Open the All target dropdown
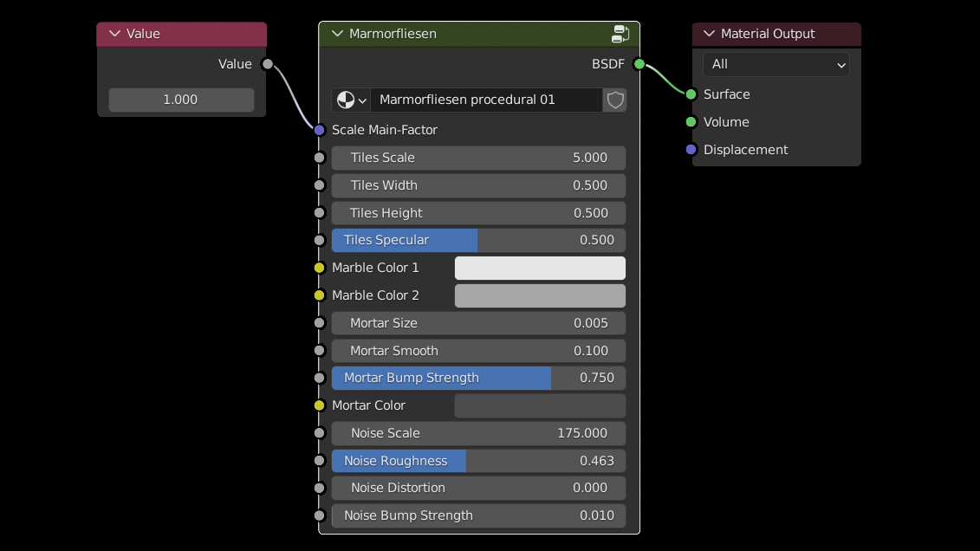The height and width of the screenshot is (551, 980). (776, 64)
